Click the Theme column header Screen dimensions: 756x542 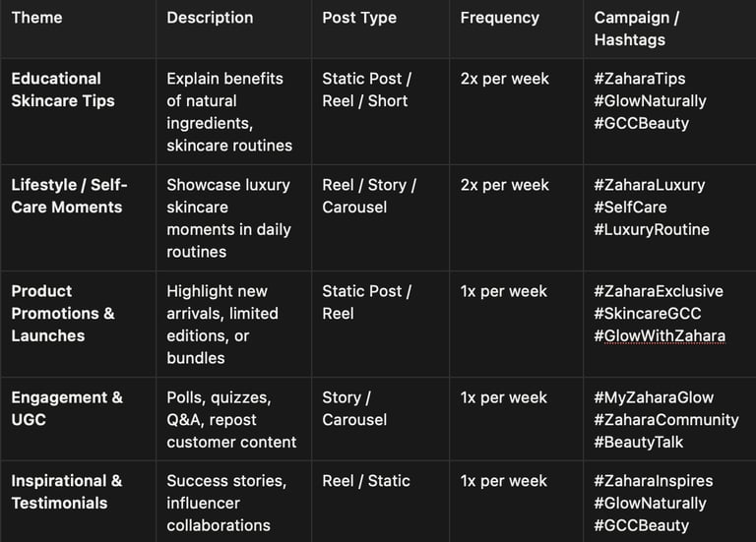[78, 29]
